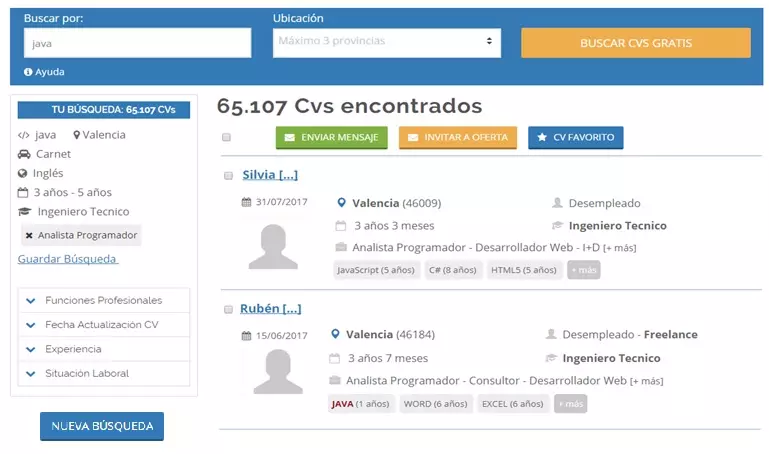Focus the Buscar por search field
769x454 pixels.
[x=137, y=43]
